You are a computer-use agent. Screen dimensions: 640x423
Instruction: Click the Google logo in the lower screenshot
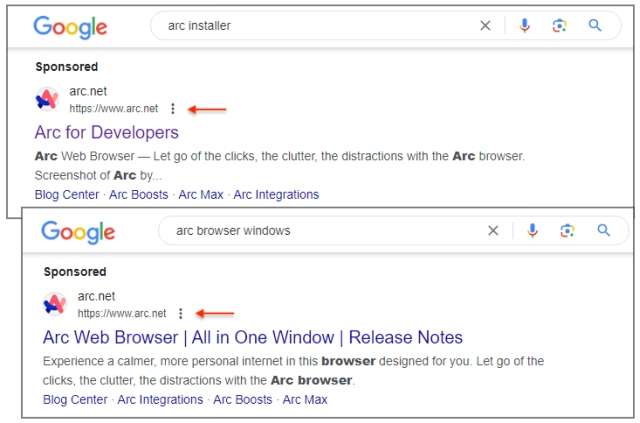tap(78, 232)
